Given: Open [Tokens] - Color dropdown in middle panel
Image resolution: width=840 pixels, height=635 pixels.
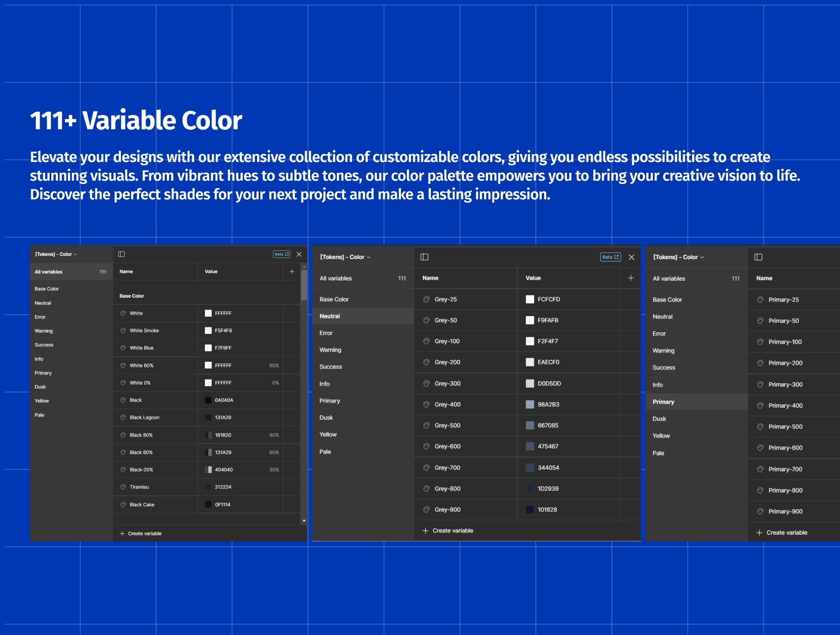Looking at the screenshot, I should click(x=345, y=257).
